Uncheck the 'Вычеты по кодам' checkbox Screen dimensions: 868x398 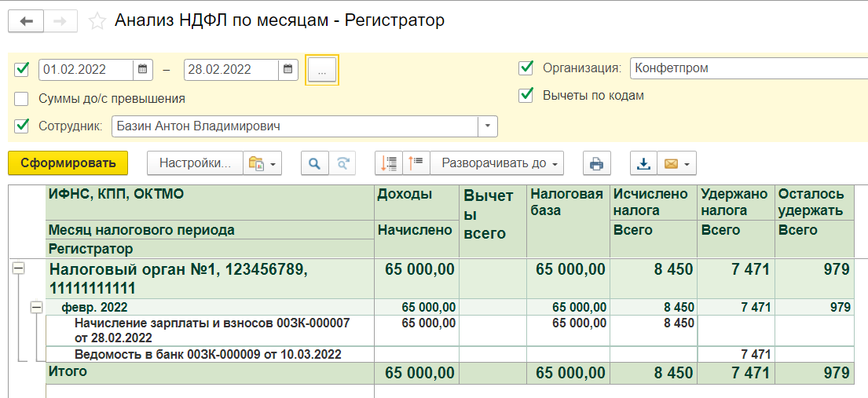526,96
